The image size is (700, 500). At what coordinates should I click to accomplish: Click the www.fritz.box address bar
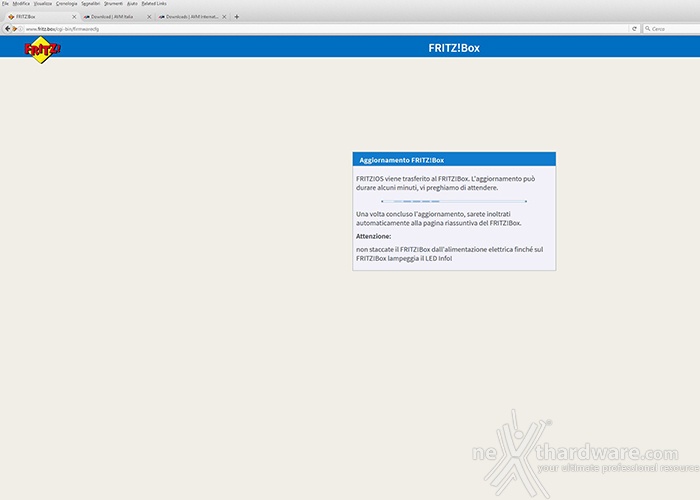(x=321, y=29)
